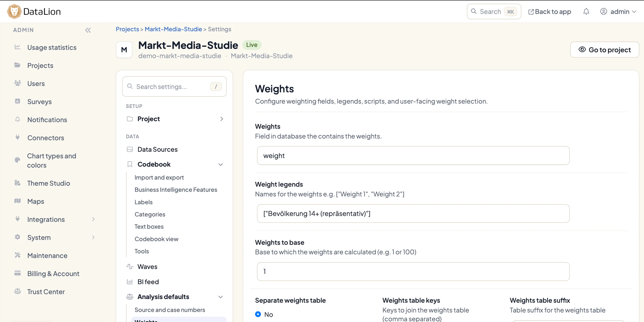The width and height of the screenshot is (644, 322).
Task: Click the Chart types palette icon
Action: tap(18, 160)
